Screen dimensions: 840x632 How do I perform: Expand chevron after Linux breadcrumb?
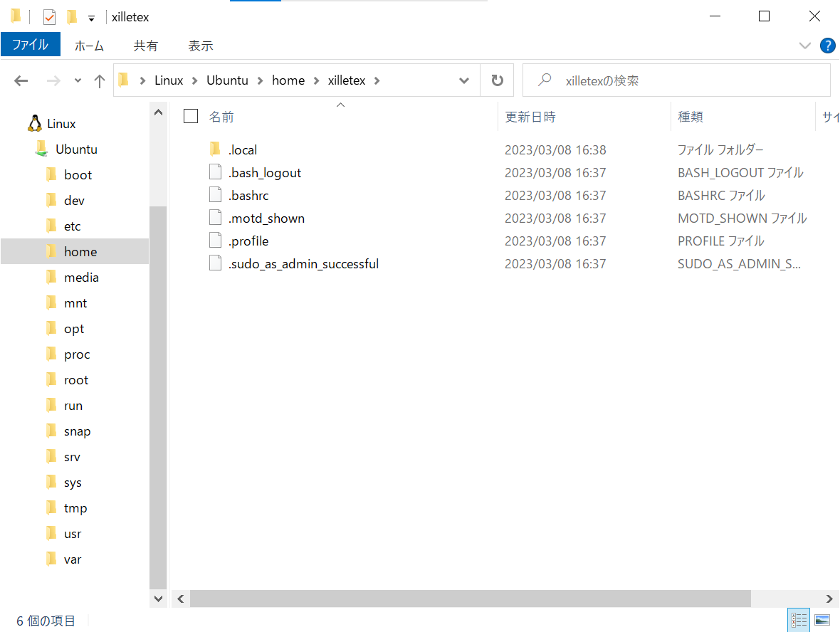(195, 80)
